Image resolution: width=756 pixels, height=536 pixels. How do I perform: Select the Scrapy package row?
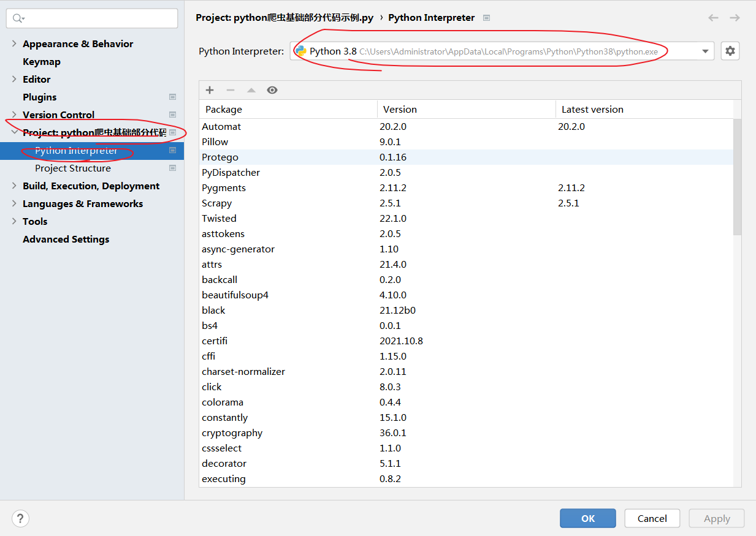(x=466, y=203)
